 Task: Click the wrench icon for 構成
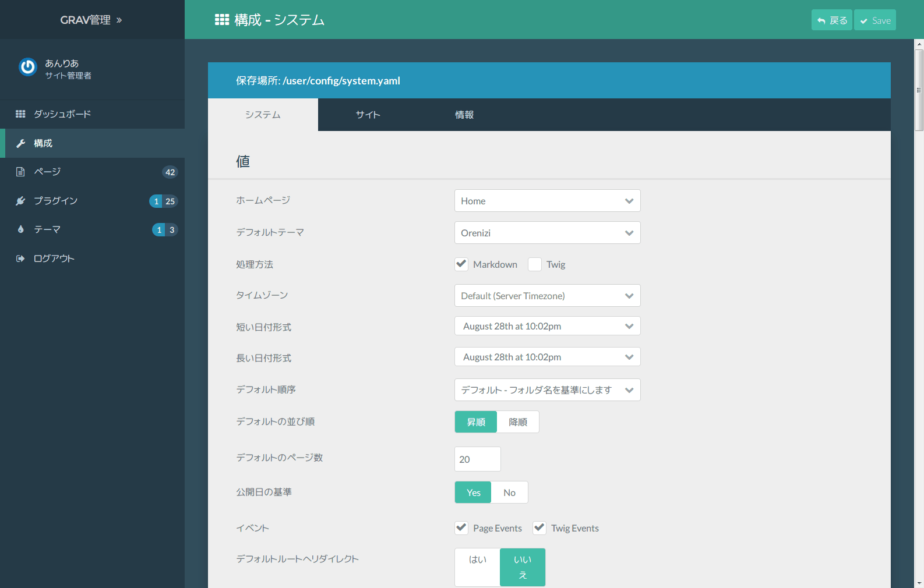pyautogui.click(x=20, y=143)
